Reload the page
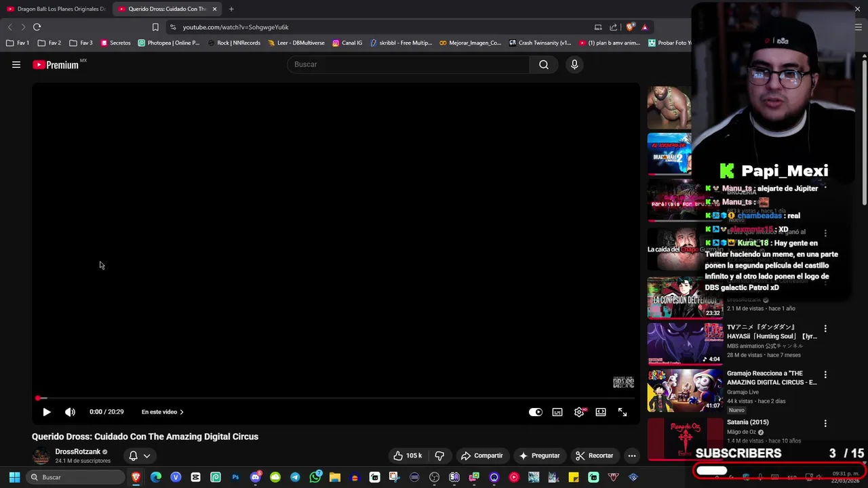The width and height of the screenshot is (868, 488). (x=37, y=27)
